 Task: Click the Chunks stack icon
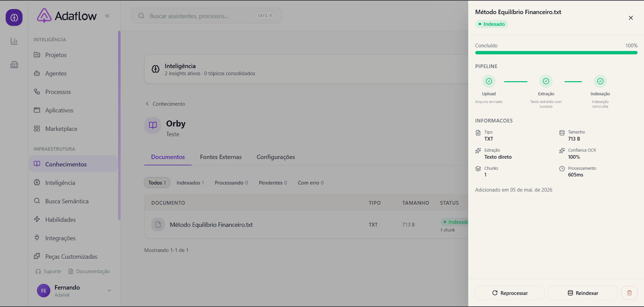tap(478, 169)
